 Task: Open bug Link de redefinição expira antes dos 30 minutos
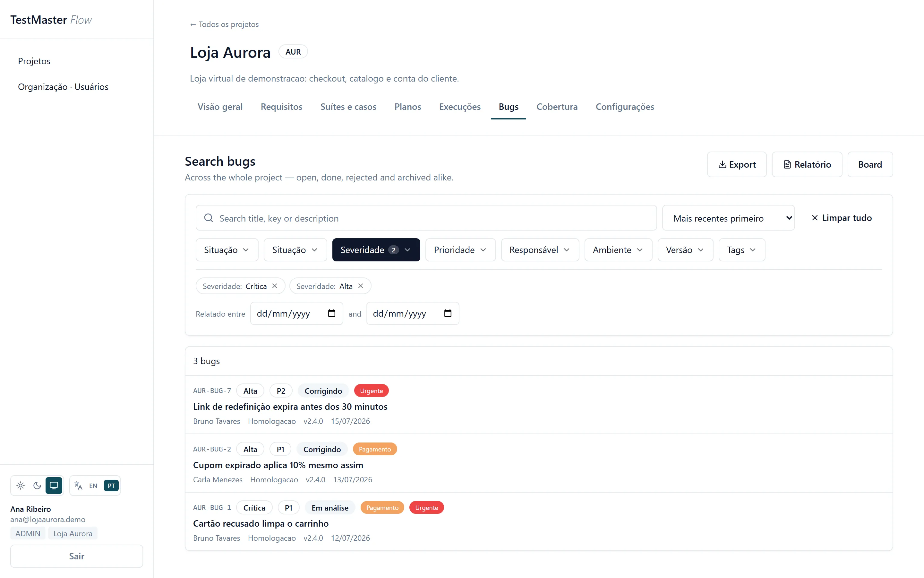pos(290,406)
